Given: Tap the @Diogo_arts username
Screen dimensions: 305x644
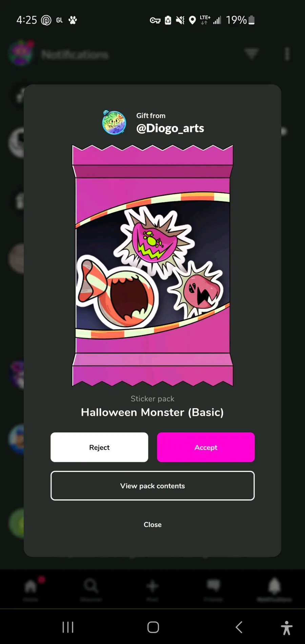Looking at the screenshot, I should tap(170, 128).
